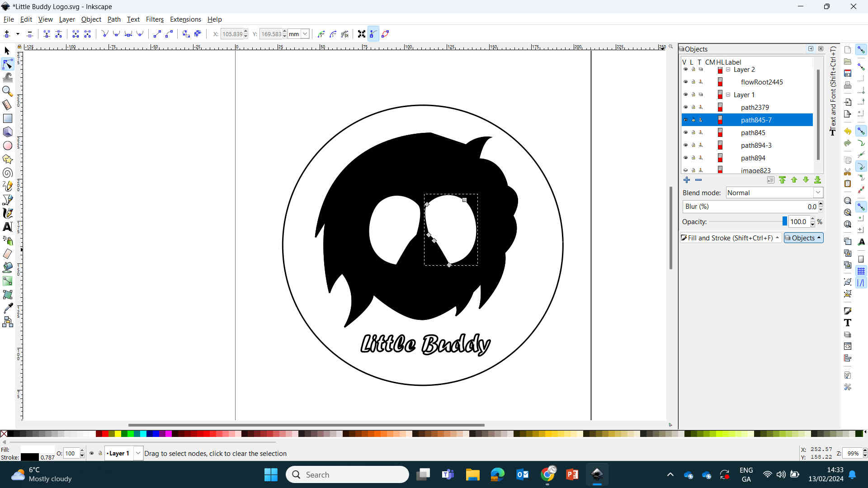Image resolution: width=868 pixels, height=488 pixels.
Task: Select the Paint Bucket fill tool
Action: (7, 267)
